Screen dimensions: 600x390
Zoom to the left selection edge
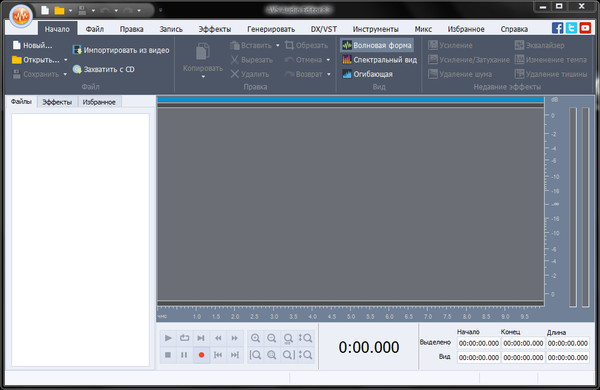(255, 355)
